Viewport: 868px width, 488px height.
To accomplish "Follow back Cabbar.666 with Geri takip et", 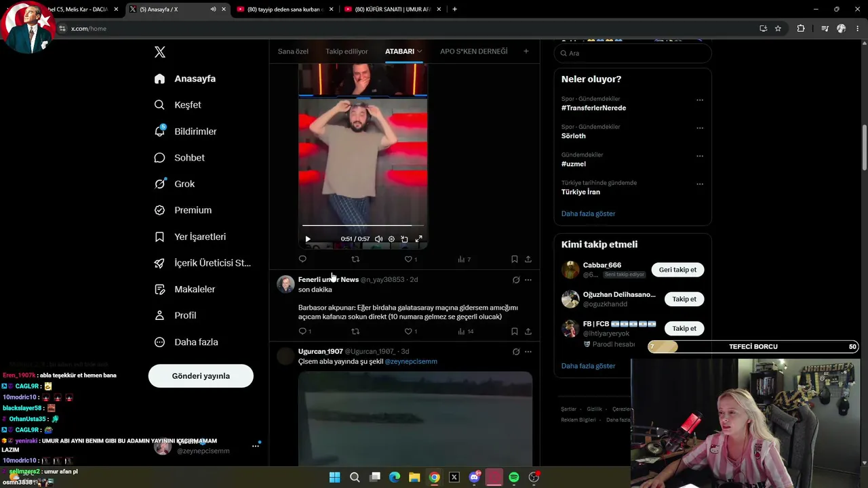I will (x=677, y=270).
